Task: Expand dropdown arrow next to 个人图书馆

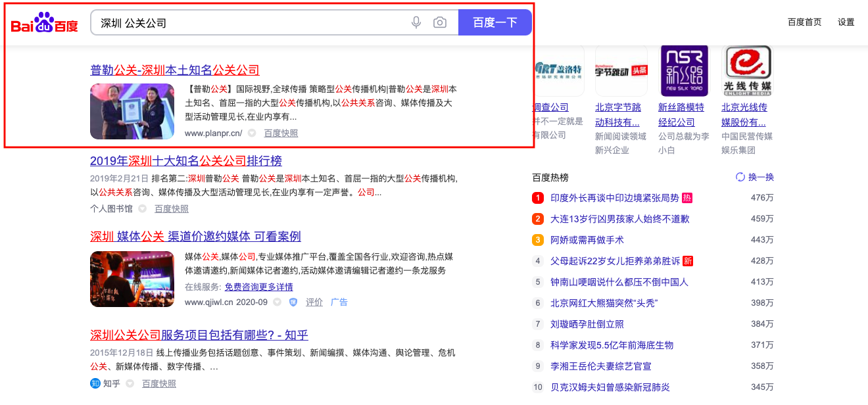Action: tap(143, 209)
